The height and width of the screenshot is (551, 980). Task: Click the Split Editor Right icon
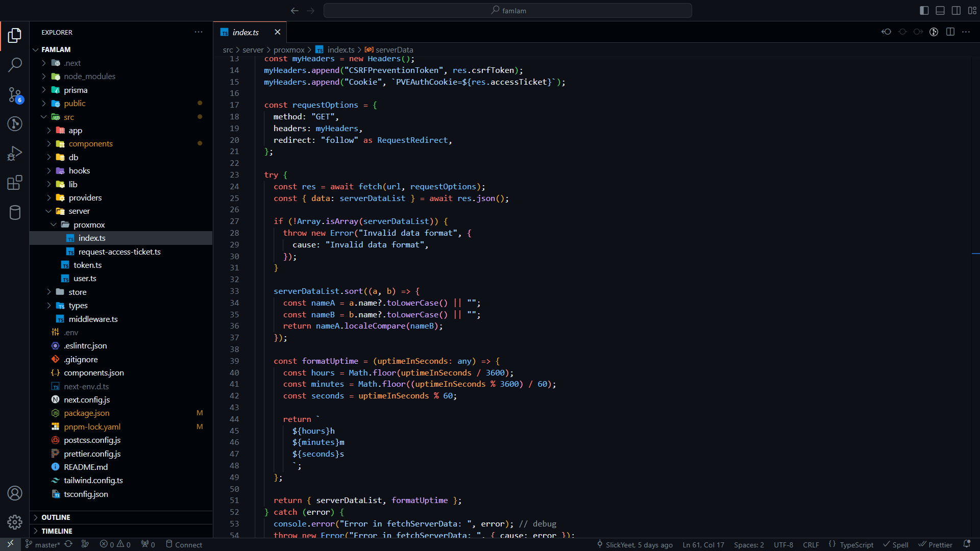click(x=950, y=32)
